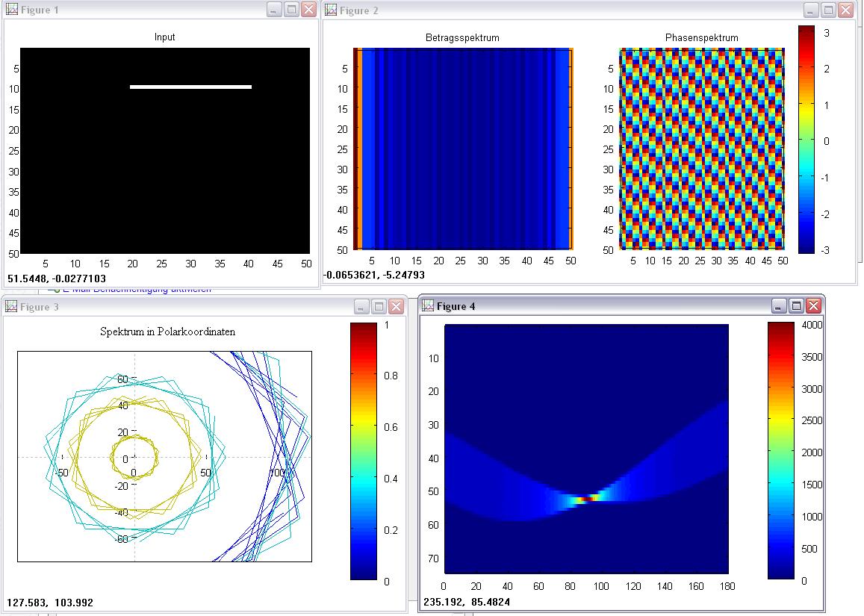Click coordinate readout 235.192, 85.4824
Screen dimensions: 864x616
click(467, 602)
